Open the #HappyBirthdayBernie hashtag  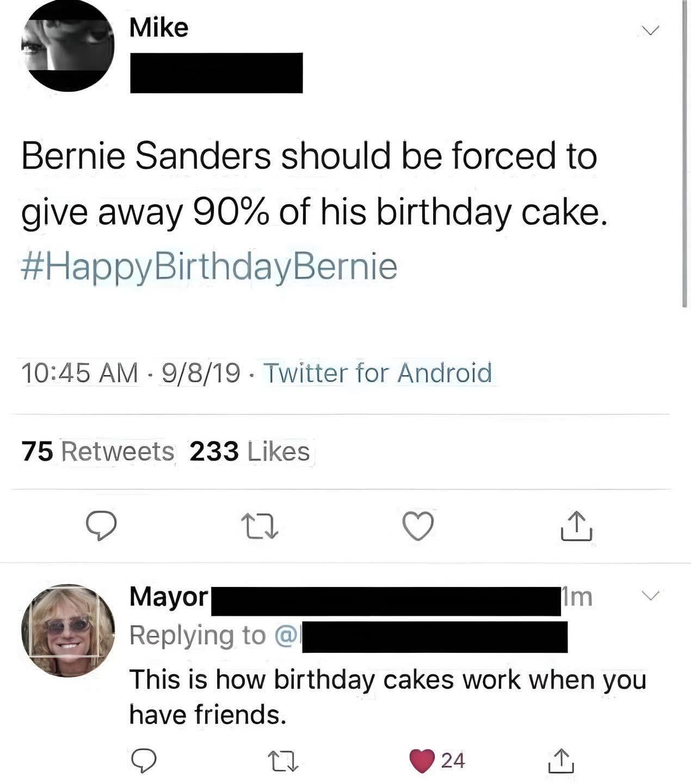coord(209,267)
